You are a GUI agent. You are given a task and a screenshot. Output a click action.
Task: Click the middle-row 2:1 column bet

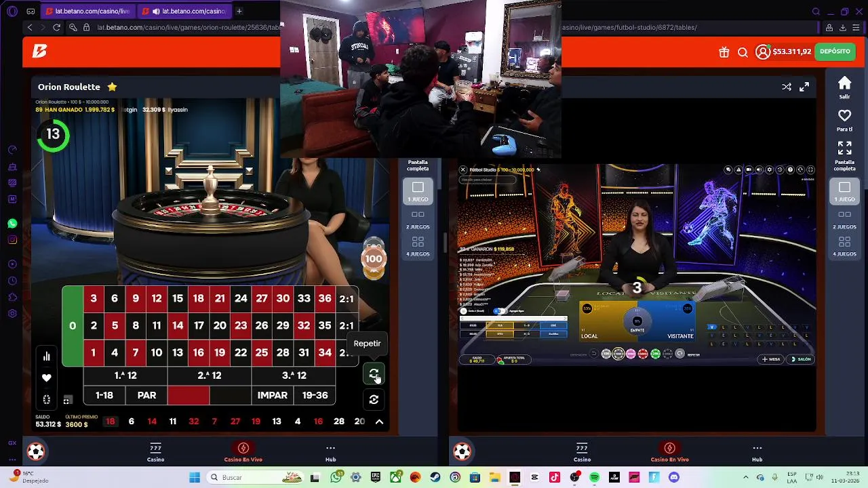click(347, 325)
